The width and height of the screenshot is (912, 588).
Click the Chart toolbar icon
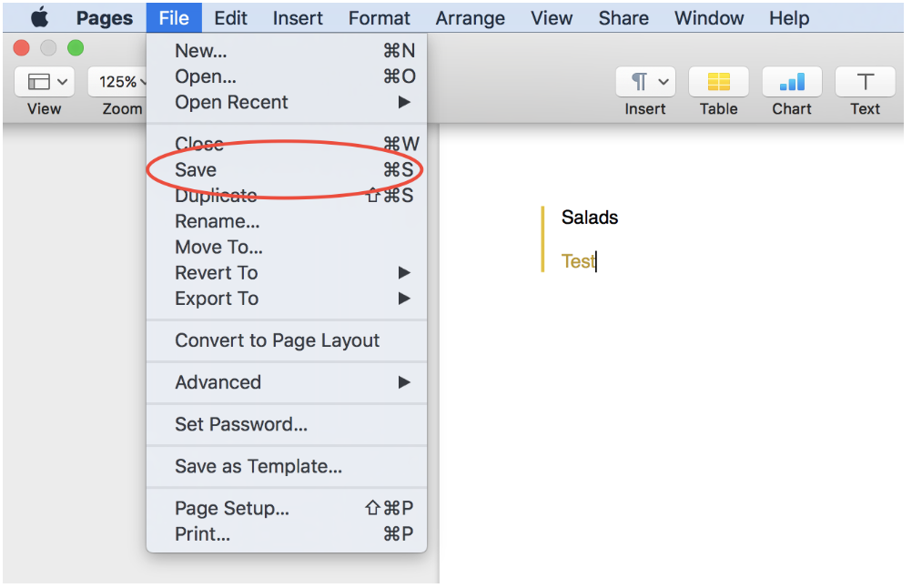[x=792, y=82]
